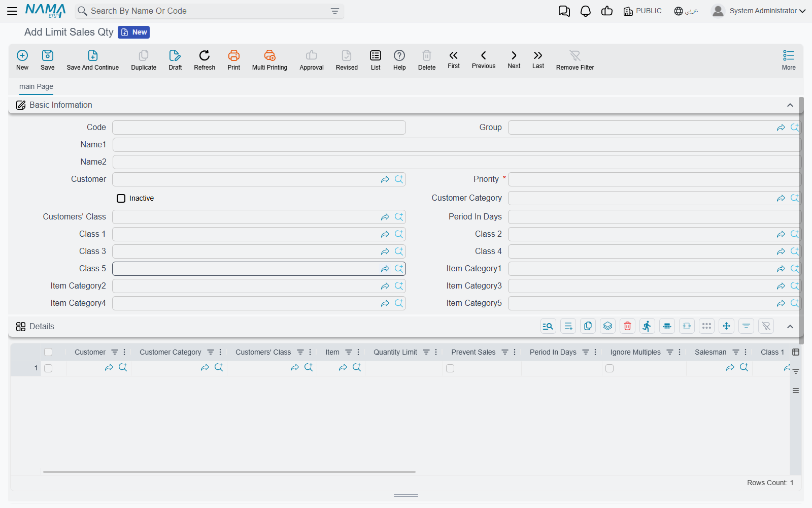Open the Item column options menu
812x508 pixels.
pos(358,352)
